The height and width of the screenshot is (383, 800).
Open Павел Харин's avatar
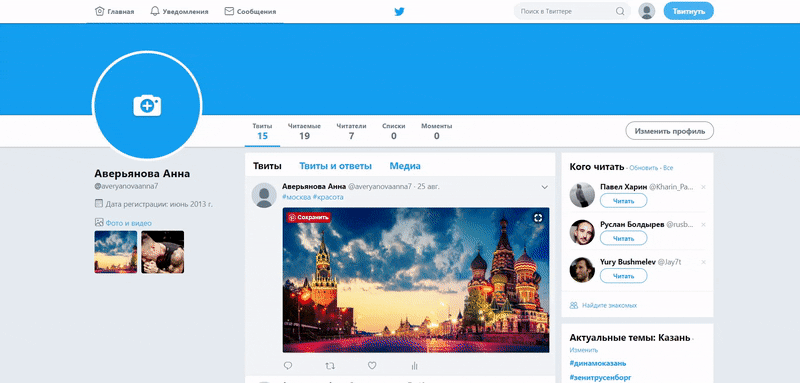pos(582,195)
